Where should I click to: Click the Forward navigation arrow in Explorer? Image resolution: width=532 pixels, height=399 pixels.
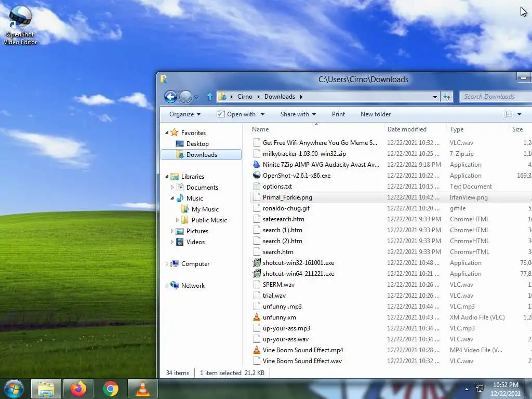coord(185,97)
